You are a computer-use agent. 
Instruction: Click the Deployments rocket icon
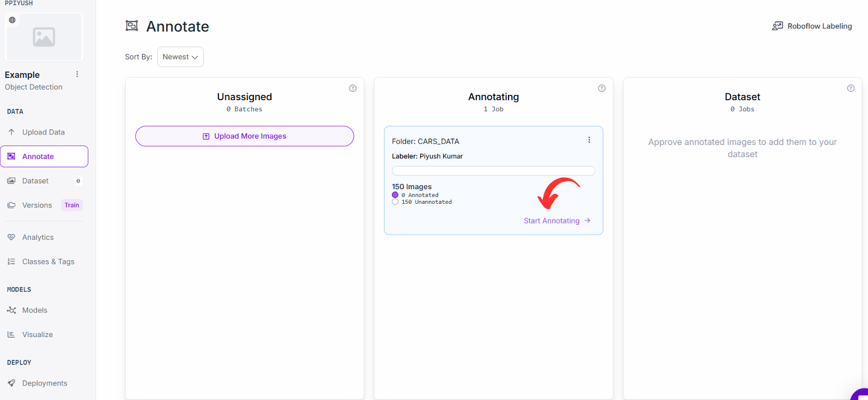(11, 383)
